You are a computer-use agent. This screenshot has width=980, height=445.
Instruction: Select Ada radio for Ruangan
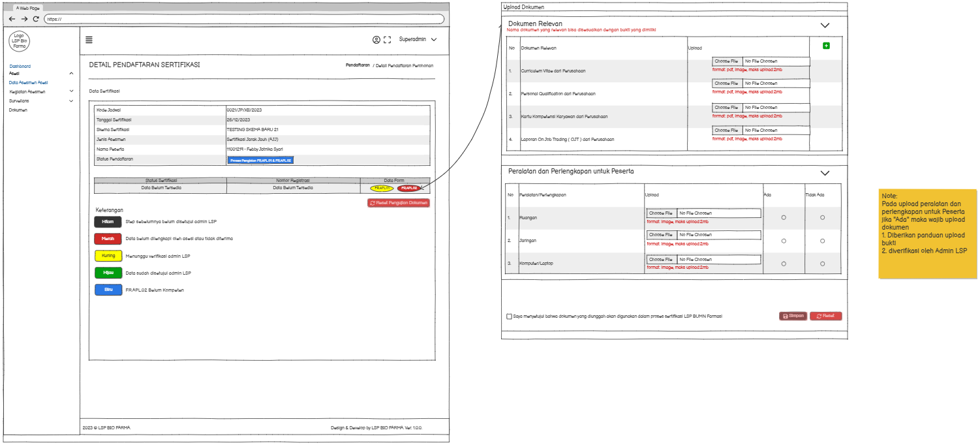pos(784,217)
